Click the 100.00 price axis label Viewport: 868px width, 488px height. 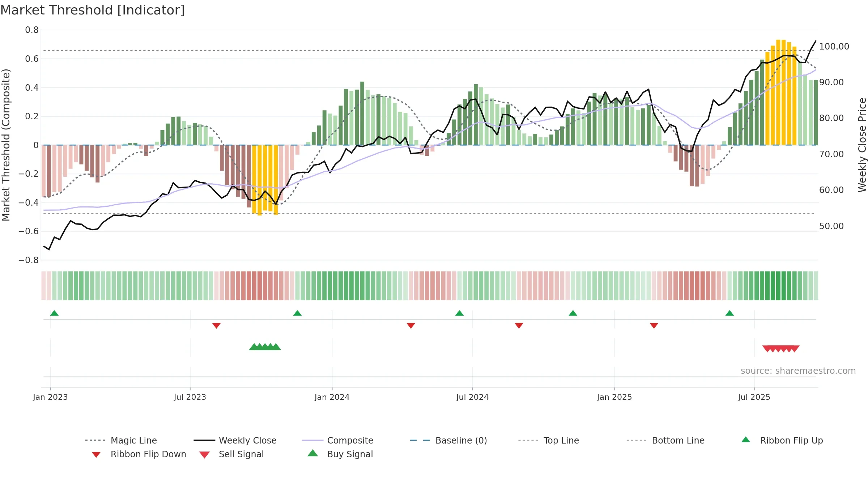(x=834, y=46)
